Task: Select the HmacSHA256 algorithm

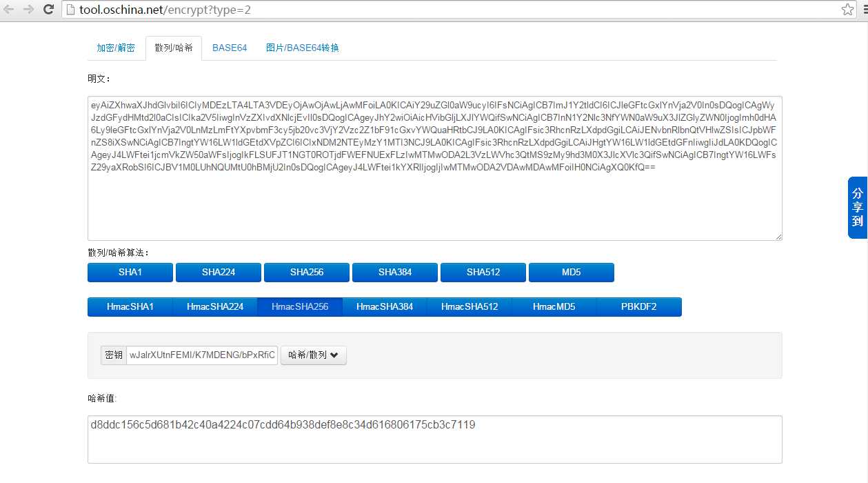Action: pyautogui.click(x=300, y=307)
